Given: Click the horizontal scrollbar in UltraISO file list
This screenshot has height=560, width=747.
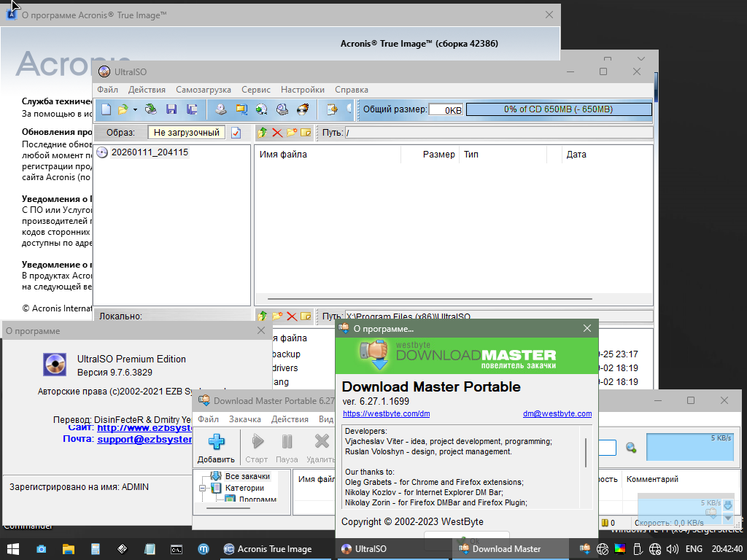Looking at the screenshot, I should [430, 299].
